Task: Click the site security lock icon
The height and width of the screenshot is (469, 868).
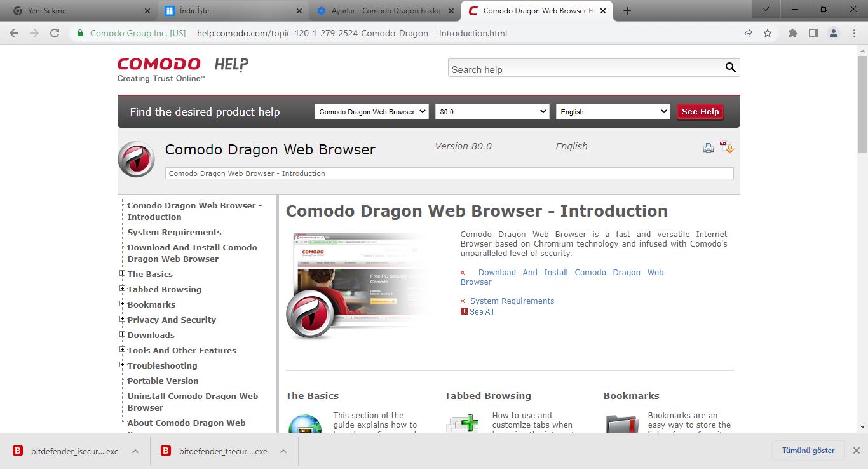Action: [x=79, y=33]
